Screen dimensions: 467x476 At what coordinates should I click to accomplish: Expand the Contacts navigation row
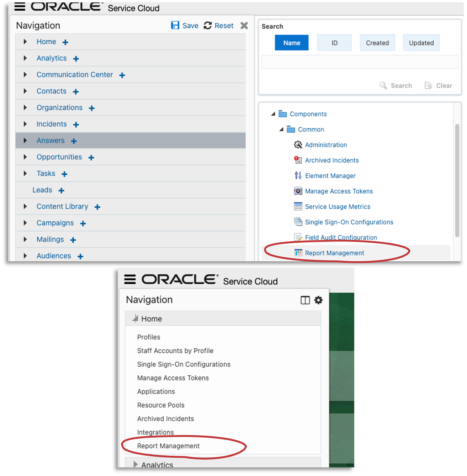25,91
